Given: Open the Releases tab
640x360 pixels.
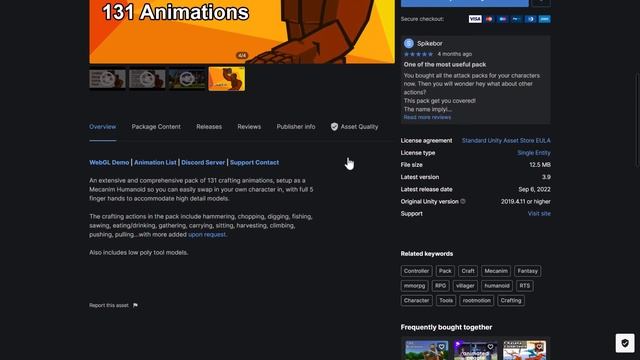Looking at the screenshot, I should pos(209,127).
